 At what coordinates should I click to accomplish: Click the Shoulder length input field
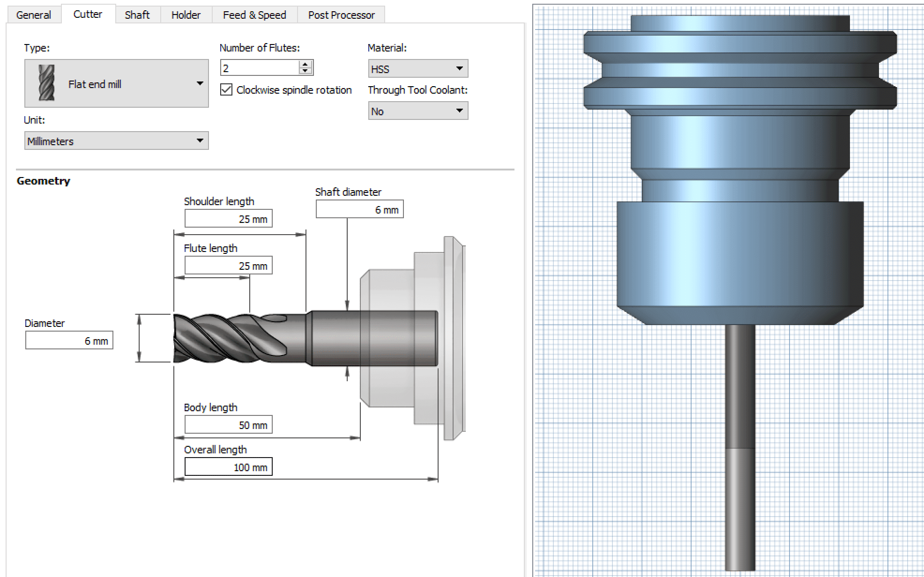click(x=228, y=219)
